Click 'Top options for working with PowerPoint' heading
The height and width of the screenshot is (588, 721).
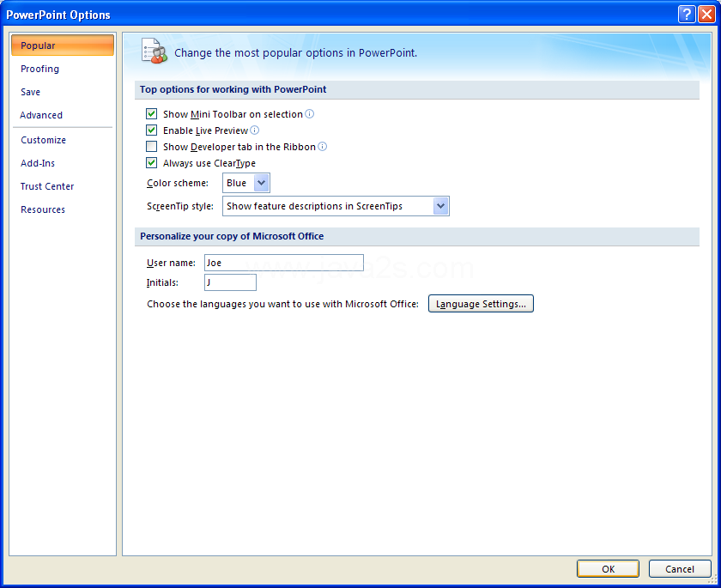coord(233,89)
